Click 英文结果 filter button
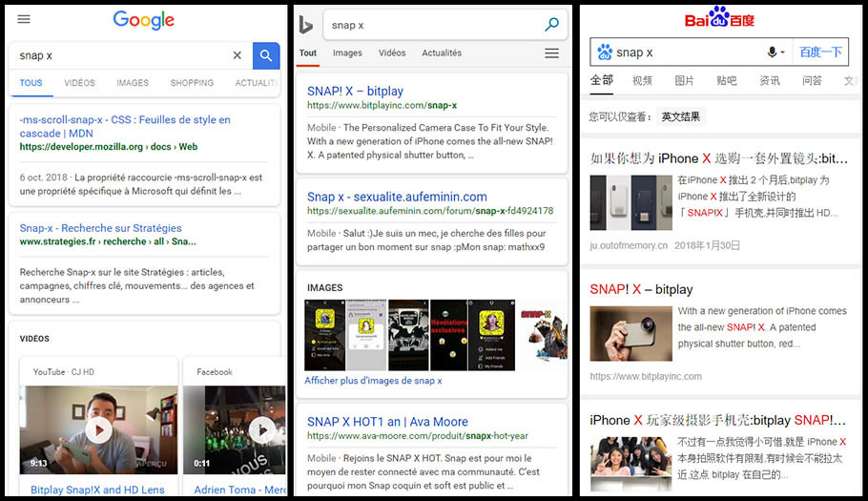868x501 pixels. point(681,116)
